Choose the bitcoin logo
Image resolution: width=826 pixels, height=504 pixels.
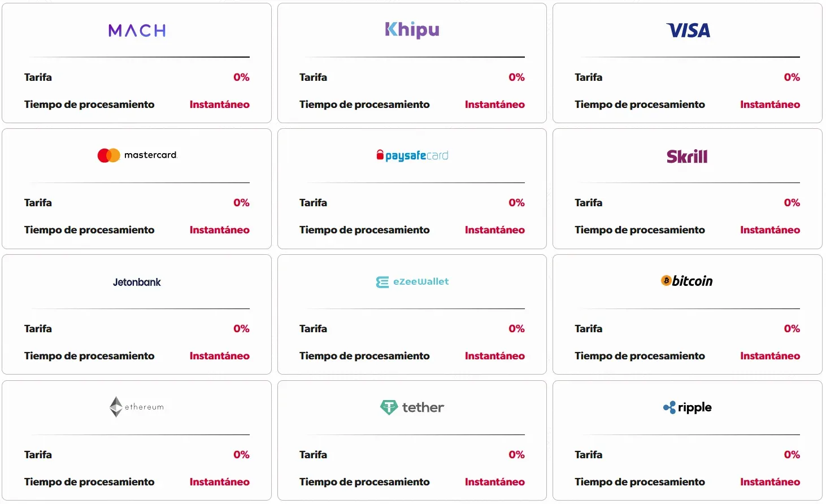(687, 281)
